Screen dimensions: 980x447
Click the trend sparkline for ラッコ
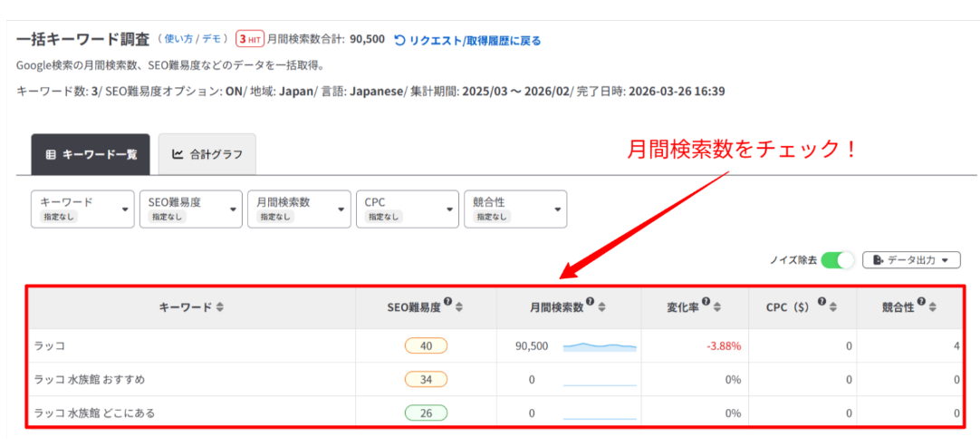(x=600, y=346)
